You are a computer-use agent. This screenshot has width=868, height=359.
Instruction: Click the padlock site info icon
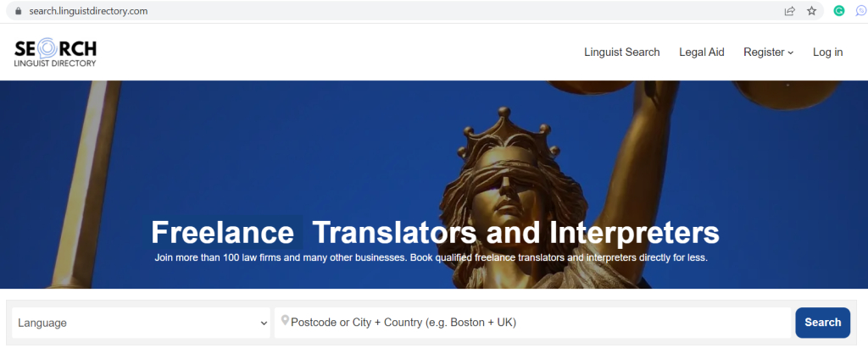(x=15, y=11)
